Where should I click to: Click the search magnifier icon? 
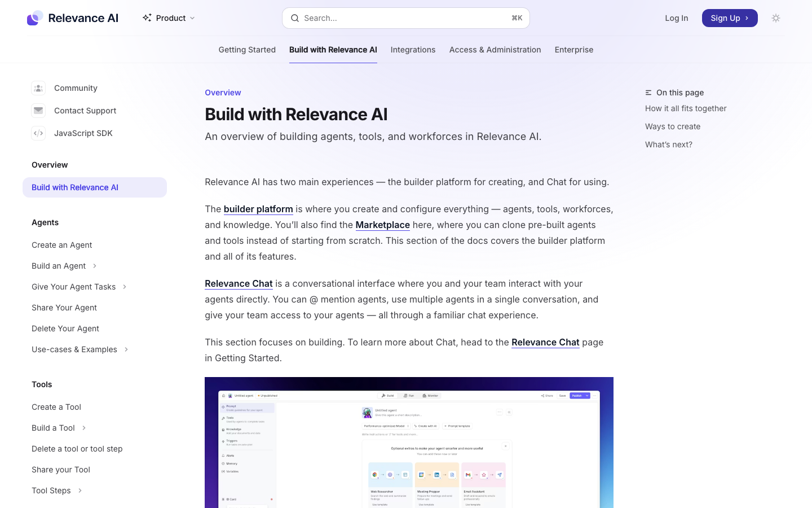pos(295,18)
